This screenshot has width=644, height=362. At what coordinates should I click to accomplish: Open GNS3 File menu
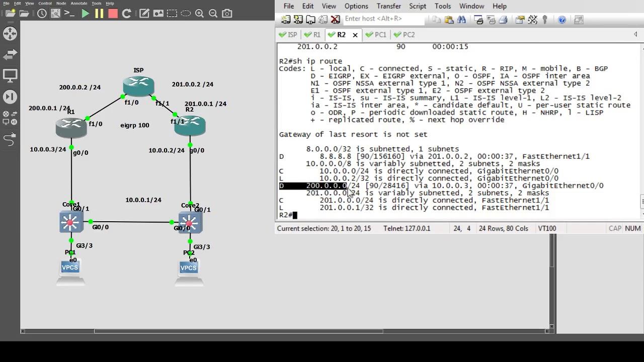(6, 3)
